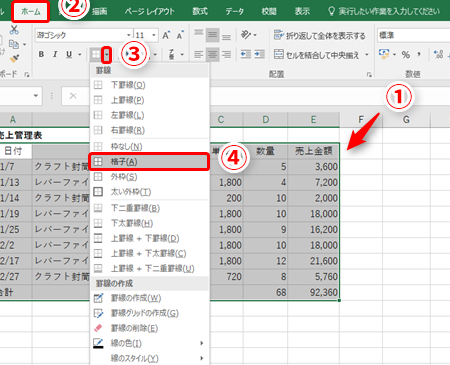The image size is (450, 365).
Task: Click the increase decimal icon
Action: pos(438,54)
